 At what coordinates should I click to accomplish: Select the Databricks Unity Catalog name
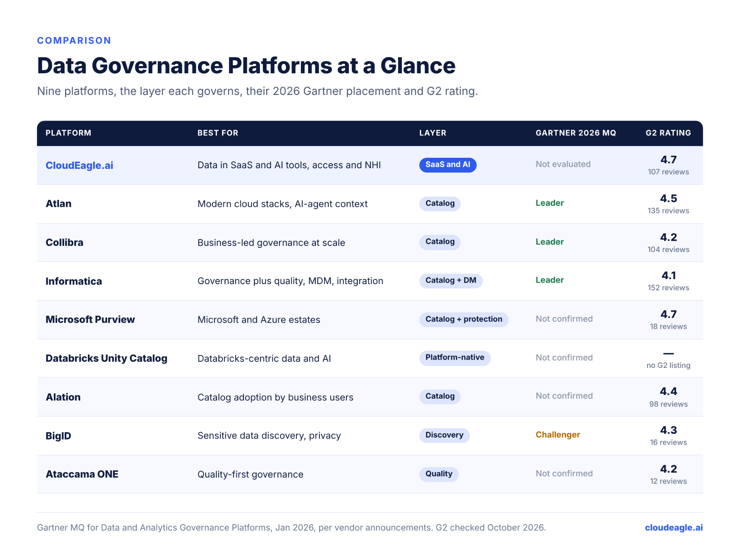(x=106, y=358)
